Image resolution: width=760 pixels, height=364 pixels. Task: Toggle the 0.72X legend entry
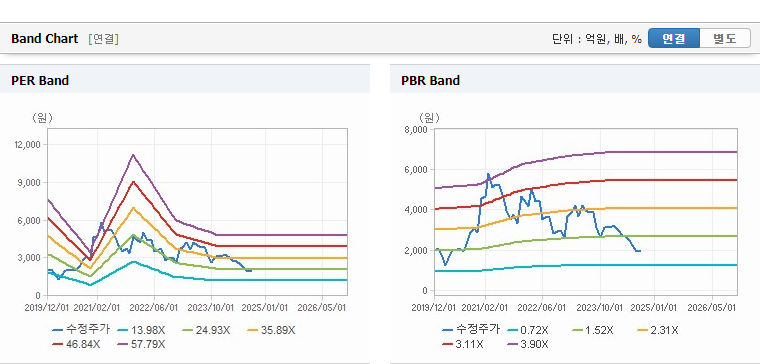point(527,330)
